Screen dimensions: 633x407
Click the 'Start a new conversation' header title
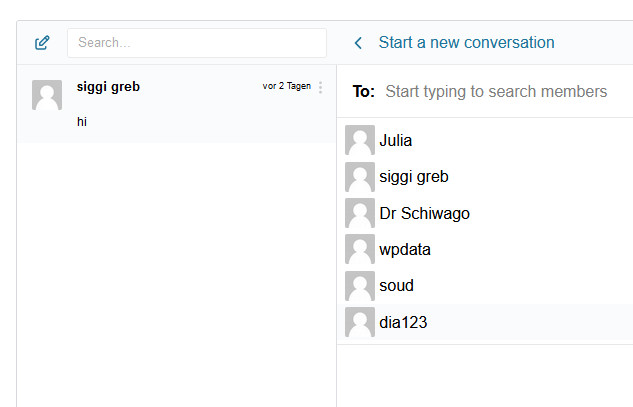tap(466, 43)
